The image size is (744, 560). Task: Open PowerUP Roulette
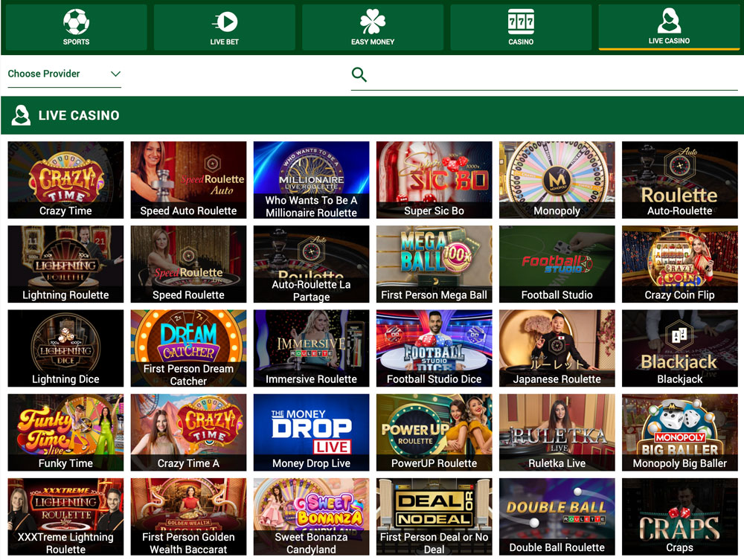[434, 432]
